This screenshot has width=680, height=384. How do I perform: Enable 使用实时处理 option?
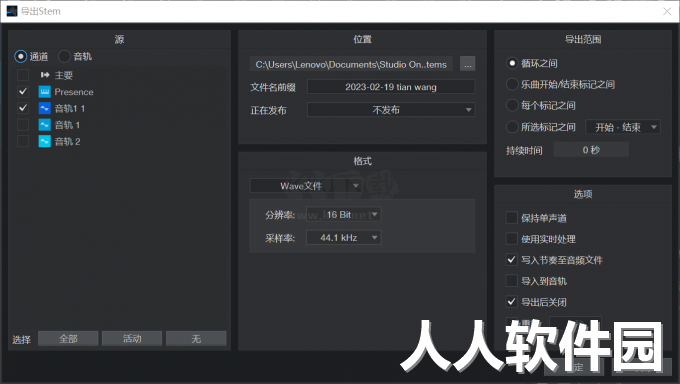pos(512,239)
